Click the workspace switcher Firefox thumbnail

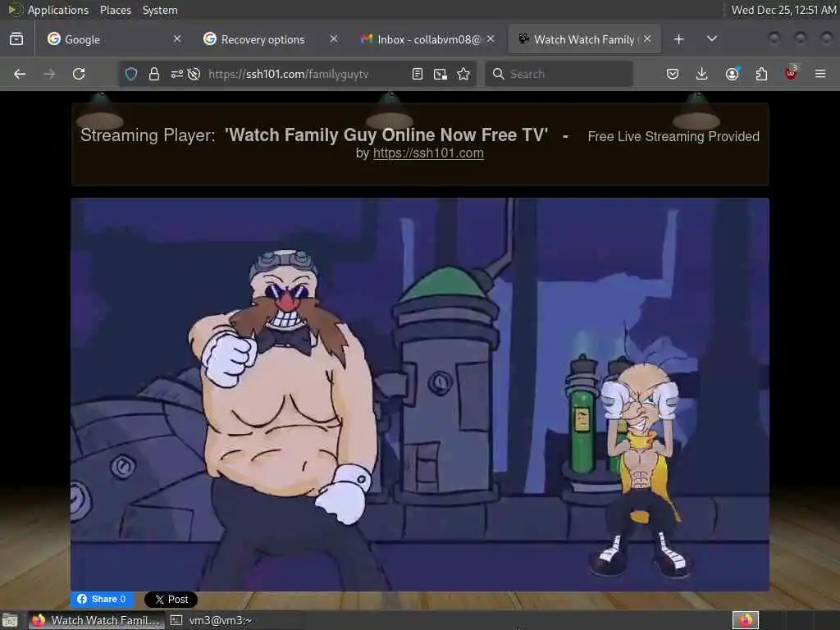(746, 620)
